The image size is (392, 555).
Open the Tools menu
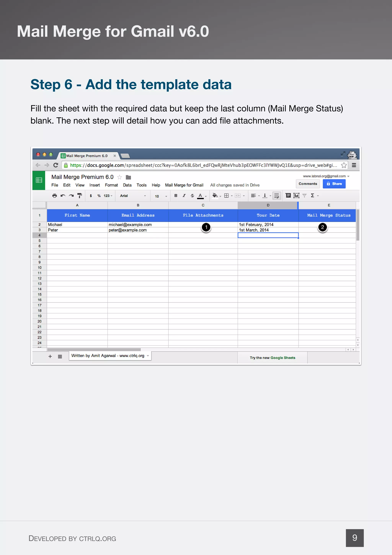tap(141, 185)
